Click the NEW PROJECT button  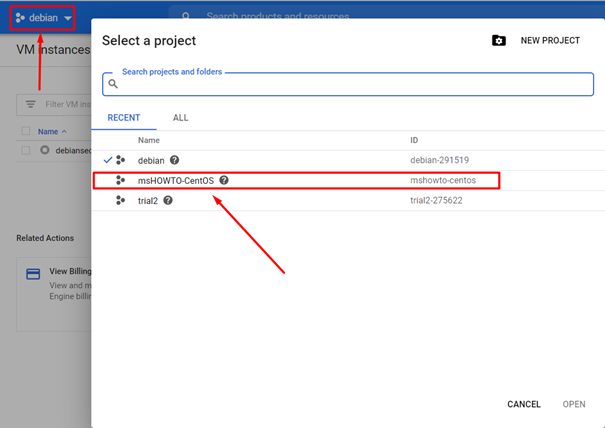click(x=550, y=41)
